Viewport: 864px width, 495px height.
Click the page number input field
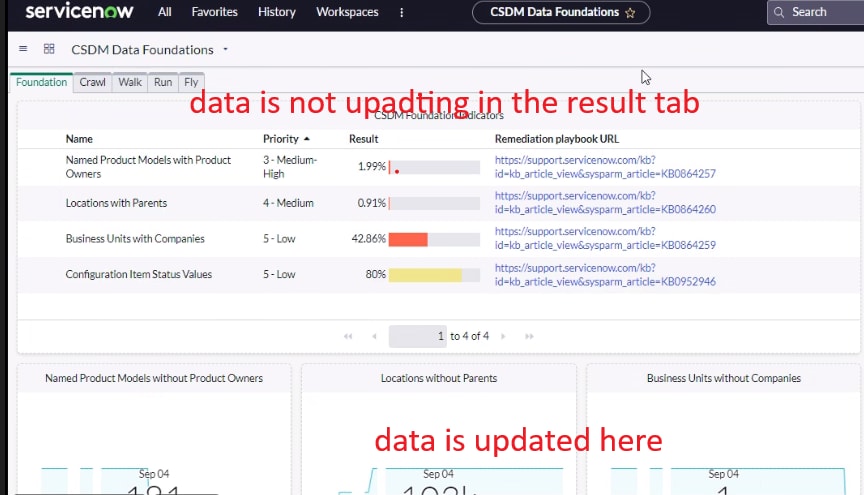click(x=418, y=336)
